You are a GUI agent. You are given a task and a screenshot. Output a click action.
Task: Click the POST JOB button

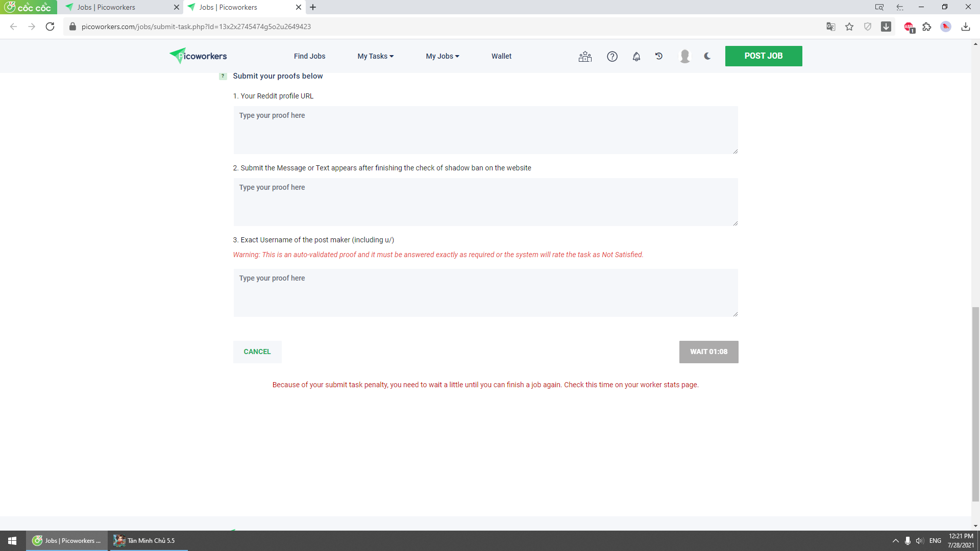pyautogui.click(x=763, y=56)
